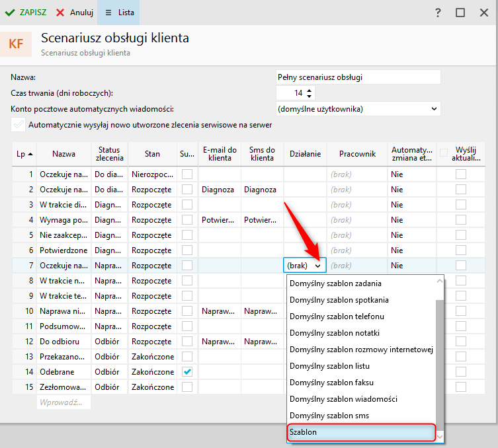
Task: Select 'Przekazano...' name cell in row 13
Action: point(64,357)
